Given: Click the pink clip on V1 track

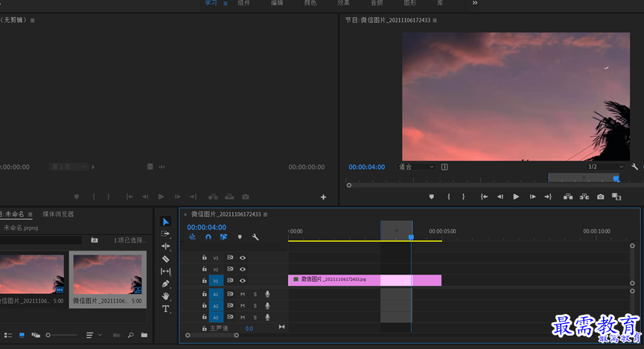Looking at the screenshot, I should [x=365, y=281].
